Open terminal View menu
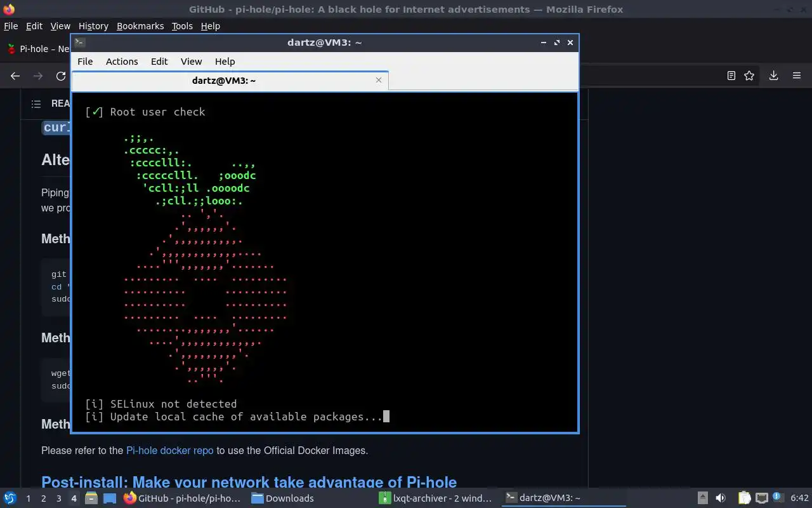812x508 pixels. (x=191, y=62)
